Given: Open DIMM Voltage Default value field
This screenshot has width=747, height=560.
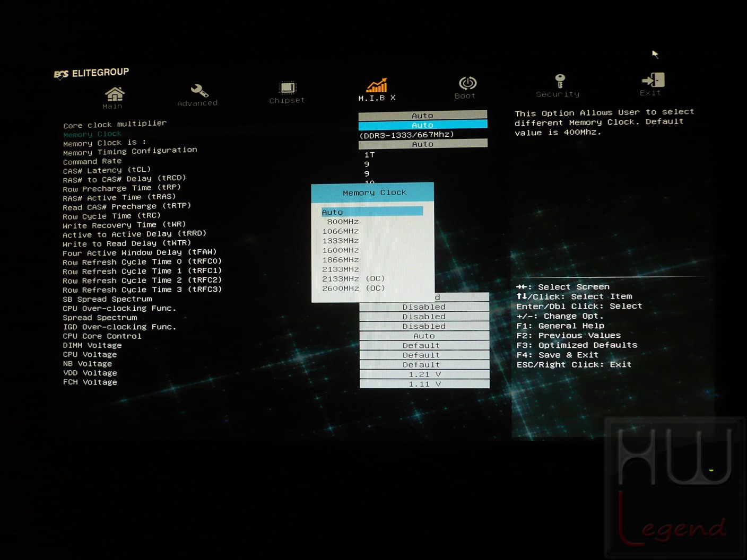Looking at the screenshot, I should coord(424,345).
